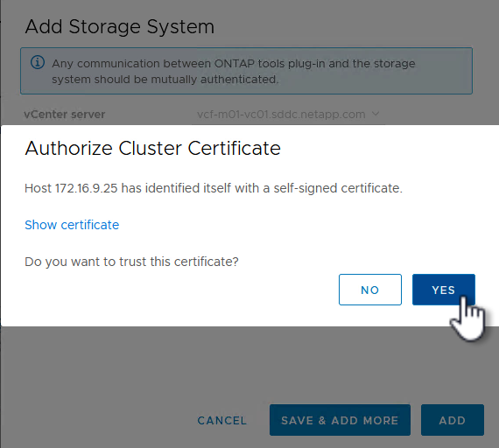
Task: Decline the certificate with NO
Action: [x=370, y=290]
